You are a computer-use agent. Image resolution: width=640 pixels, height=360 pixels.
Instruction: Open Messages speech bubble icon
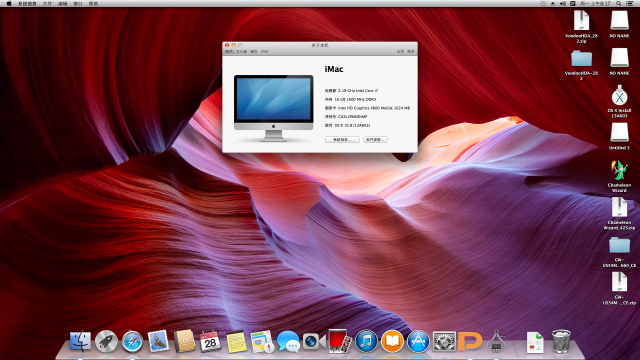pyautogui.click(x=288, y=341)
